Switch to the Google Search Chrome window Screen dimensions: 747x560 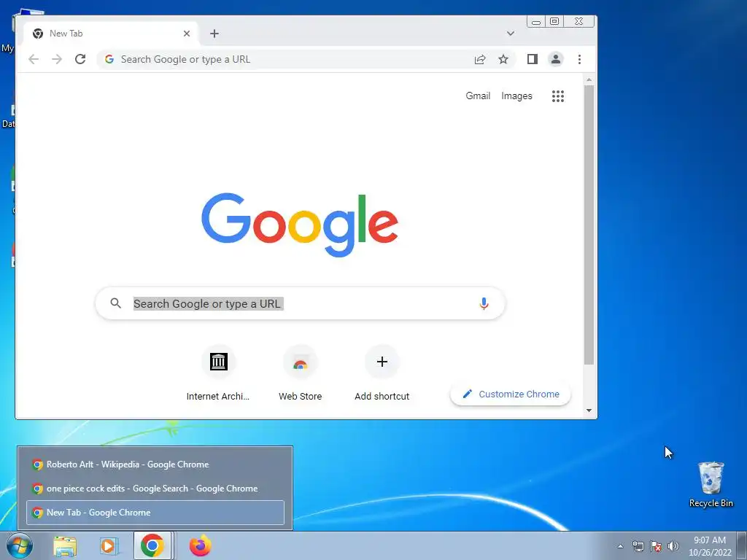[x=155, y=489]
